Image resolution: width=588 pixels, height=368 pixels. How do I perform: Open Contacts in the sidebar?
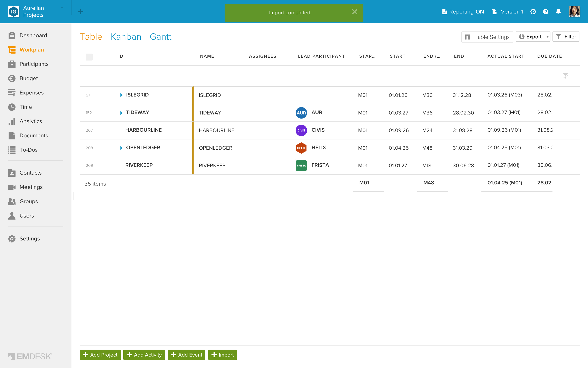click(x=25, y=173)
